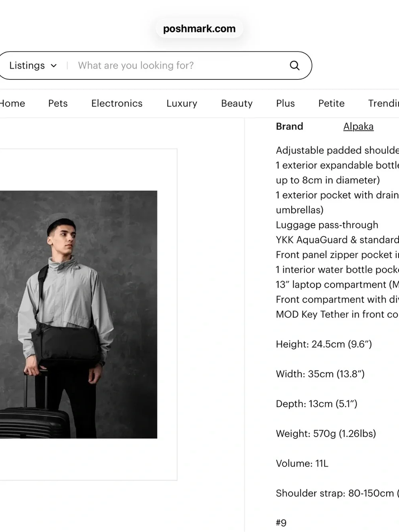This screenshot has height=532, width=399.
Task: Select the Listings search type label
Action: [27, 65]
